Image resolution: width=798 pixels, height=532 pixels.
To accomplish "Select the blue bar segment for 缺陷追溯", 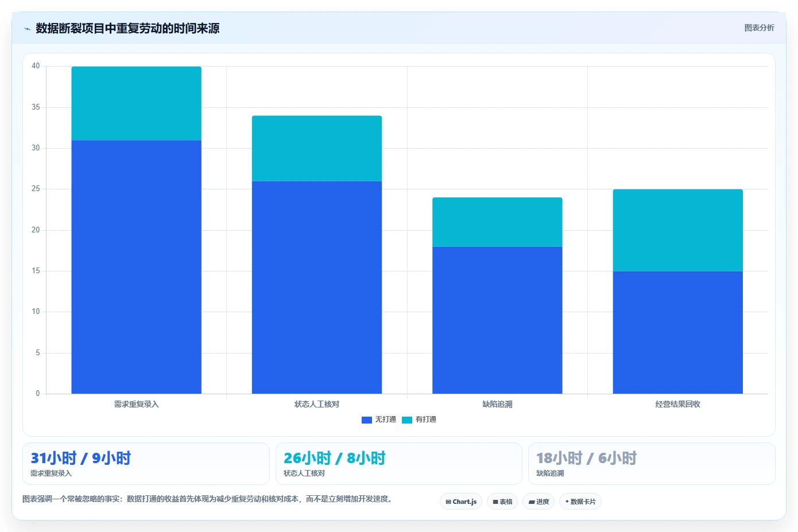I will point(497,320).
